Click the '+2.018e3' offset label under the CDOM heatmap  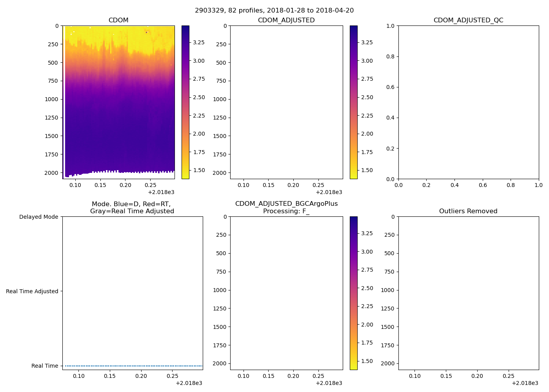(161, 192)
